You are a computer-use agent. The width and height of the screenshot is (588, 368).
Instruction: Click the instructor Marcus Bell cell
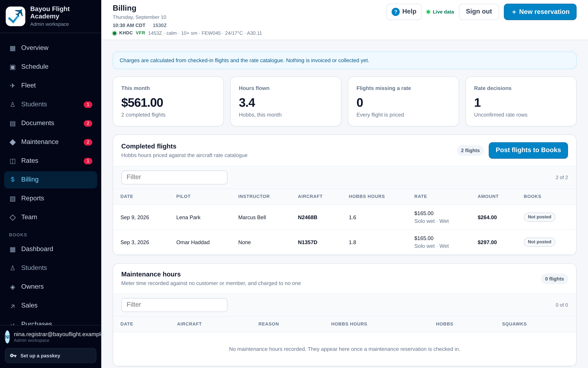click(252, 217)
